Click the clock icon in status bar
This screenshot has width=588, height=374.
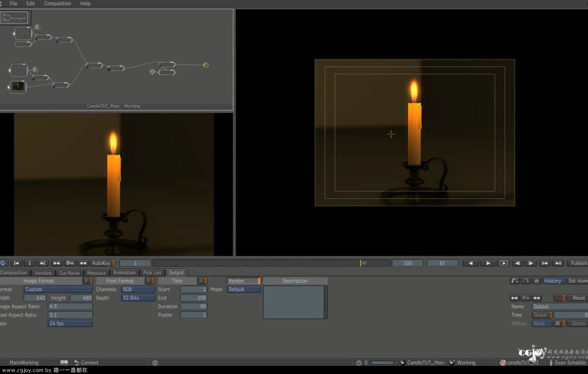click(x=359, y=363)
